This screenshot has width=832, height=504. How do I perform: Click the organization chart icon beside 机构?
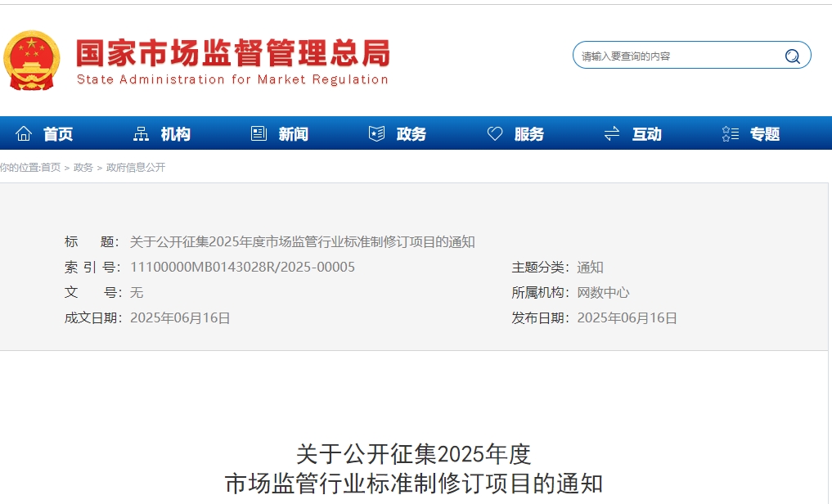click(x=141, y=133)
